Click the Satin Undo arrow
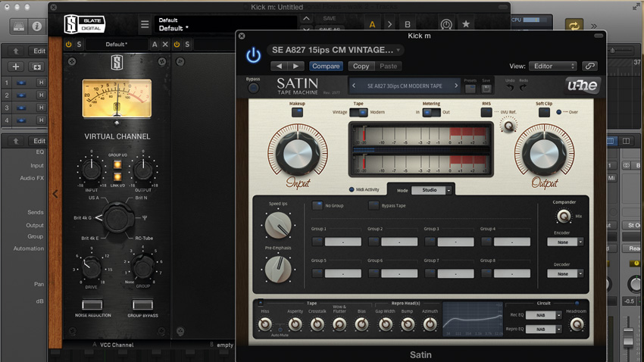The height and width of the screenshot is (362, 644). (510, 87)
